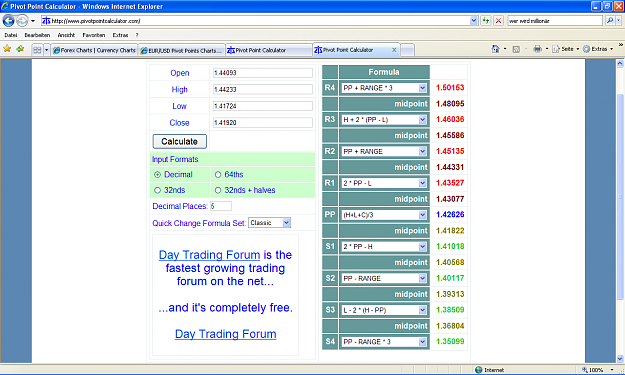Open the R4 formula dropdown

(384, 88)
